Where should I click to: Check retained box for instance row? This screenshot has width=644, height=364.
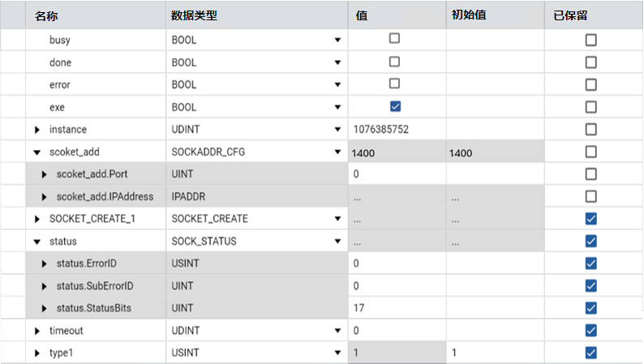click(590, 129)
